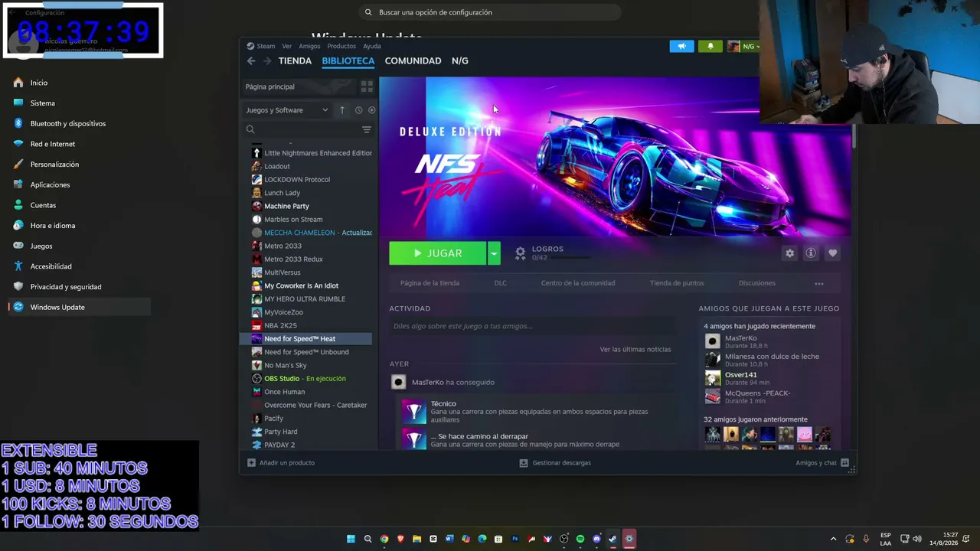Image resolution: width=980 pixels, height=551 pixels.
Task: Open N/G account dropdown in Steam
Action: pos(743,47)
